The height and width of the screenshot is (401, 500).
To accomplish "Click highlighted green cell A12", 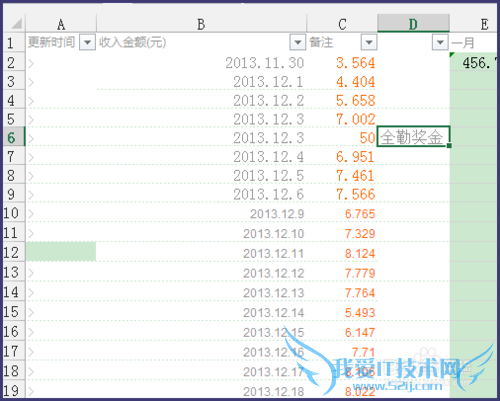I will coord(61,252).
